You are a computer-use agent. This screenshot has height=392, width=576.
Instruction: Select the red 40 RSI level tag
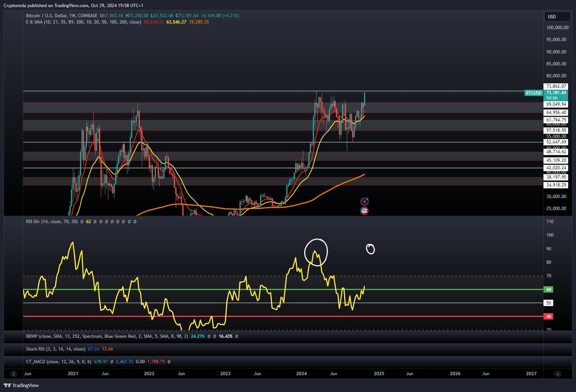point(549,317)
